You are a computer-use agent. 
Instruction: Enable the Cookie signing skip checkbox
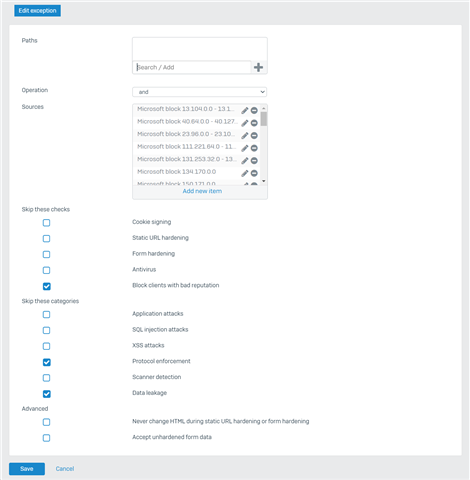(x=47, y=223)
